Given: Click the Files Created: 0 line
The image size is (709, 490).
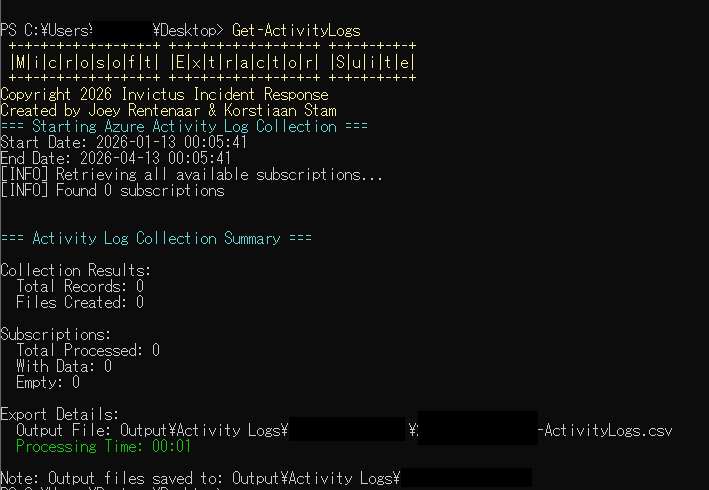Looking at the screenshot, I should pyautogui.click(x=80, y=302).
